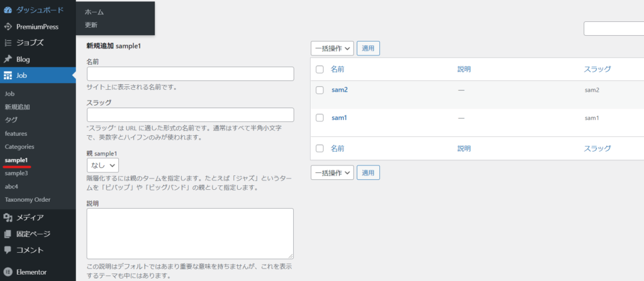
Task: Click the ジョブズ list icon
Action: click(8, 43)
